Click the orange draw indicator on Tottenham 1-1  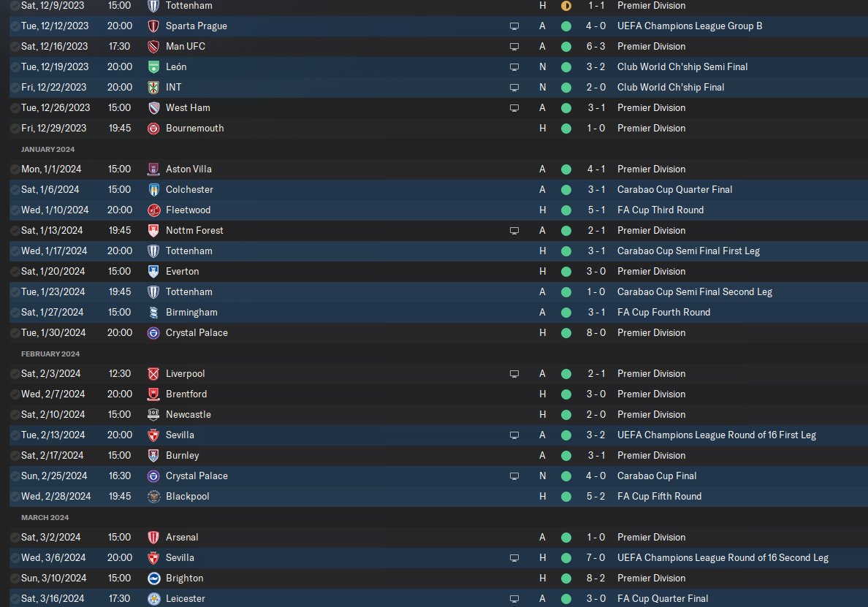click(x=566, y=6)
